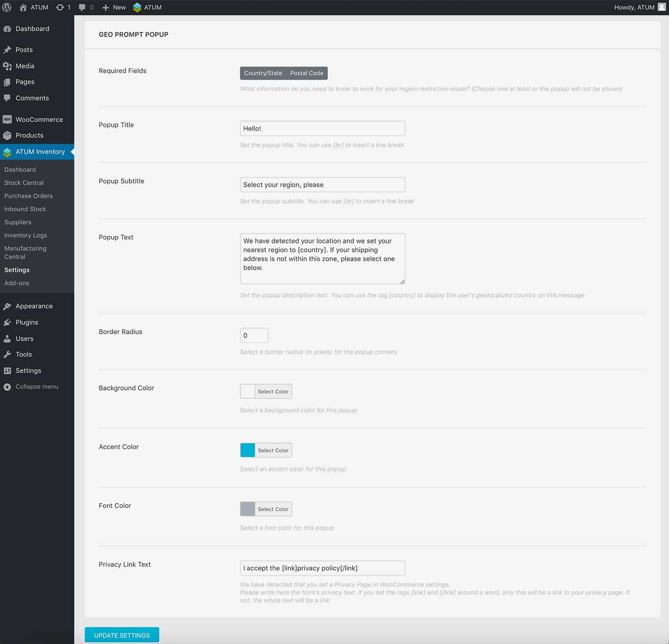Click the WordPress logo icon
669x644 pixels.
(x=7, y=7)
